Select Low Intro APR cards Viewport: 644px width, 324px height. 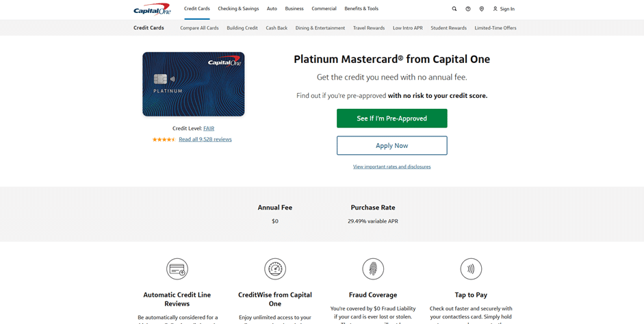pyautogui.click(x=408, y=28)
